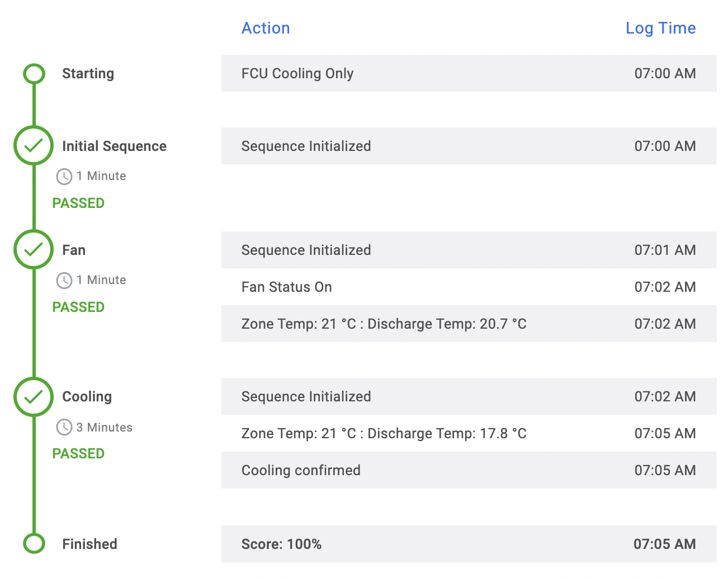Select the Fan Status On log row
Viewport: 728px width, 578px height.
coord(469,287)
